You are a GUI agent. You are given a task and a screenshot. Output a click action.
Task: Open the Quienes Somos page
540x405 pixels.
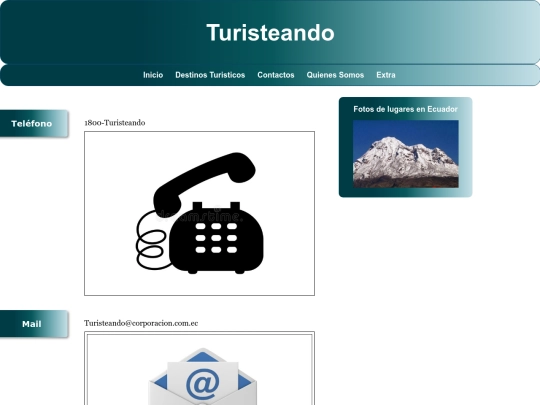[x=335, y=75]
